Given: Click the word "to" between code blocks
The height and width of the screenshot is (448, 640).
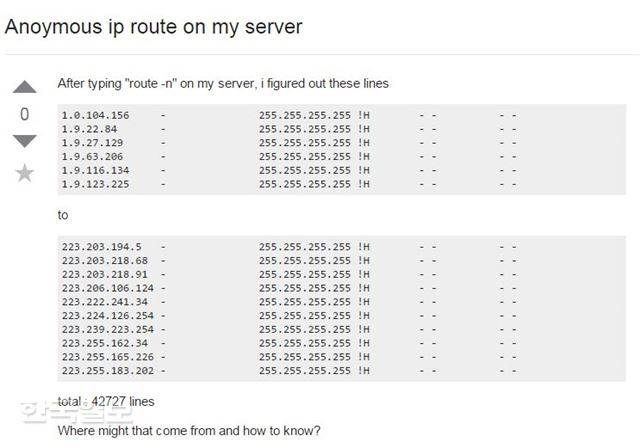Looking at the screenshot, I should [64, 215].
